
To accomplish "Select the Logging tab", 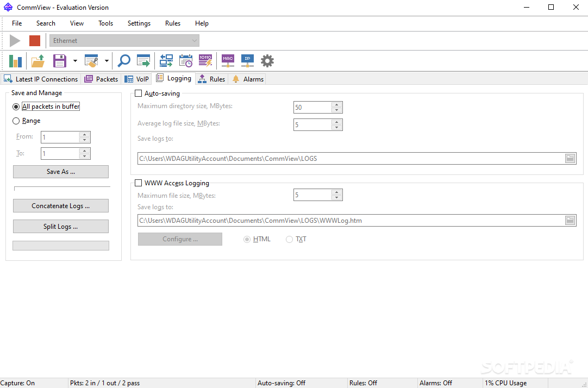I will [x=173, y=78].
